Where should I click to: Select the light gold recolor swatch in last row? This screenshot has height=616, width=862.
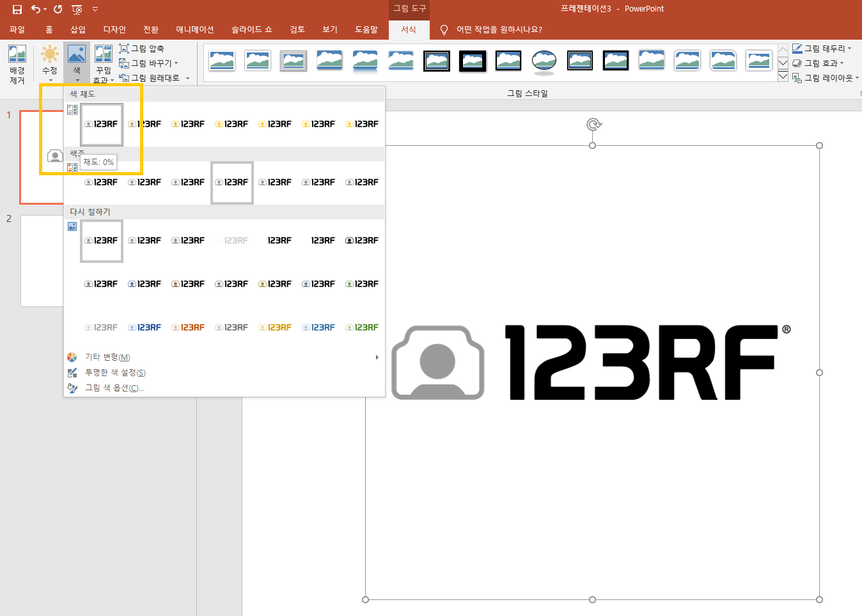coord(276,328)
